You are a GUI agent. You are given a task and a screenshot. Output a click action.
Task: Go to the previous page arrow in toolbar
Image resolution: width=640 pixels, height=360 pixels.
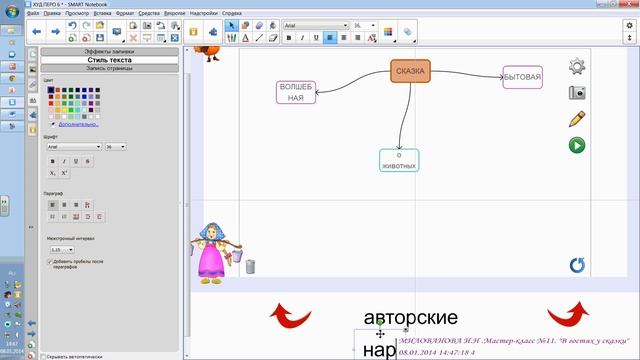(37, 31)
